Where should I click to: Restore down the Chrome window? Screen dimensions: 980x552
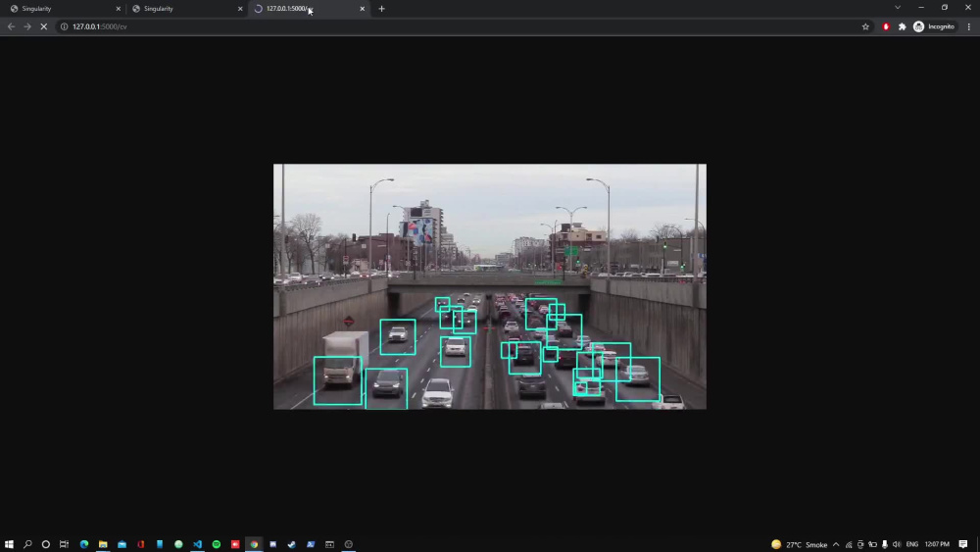click(945, 8)
